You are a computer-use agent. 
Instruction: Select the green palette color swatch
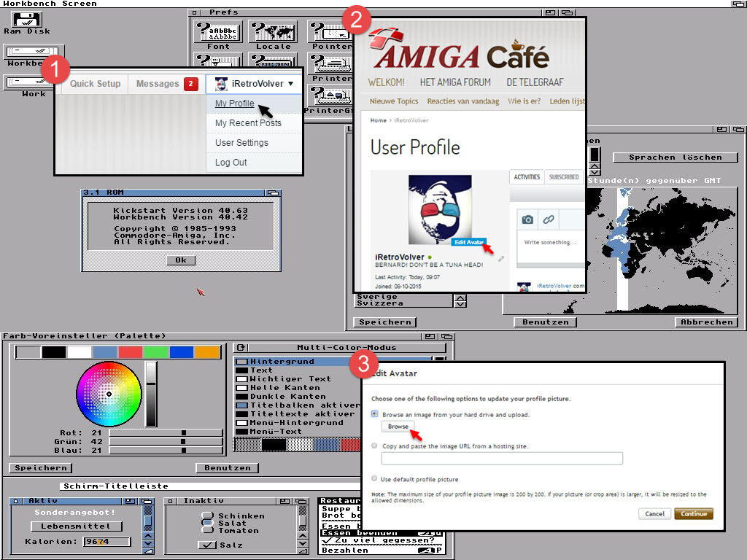156,352
